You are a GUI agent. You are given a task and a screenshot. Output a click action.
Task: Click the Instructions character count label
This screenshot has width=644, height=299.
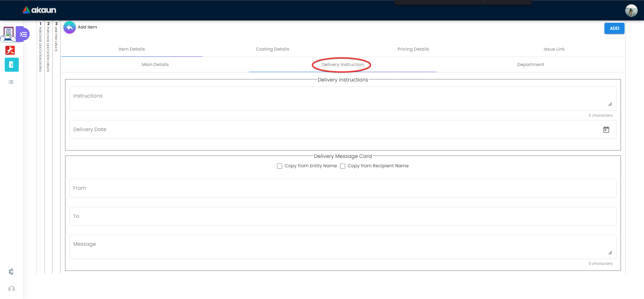(600, 115)
